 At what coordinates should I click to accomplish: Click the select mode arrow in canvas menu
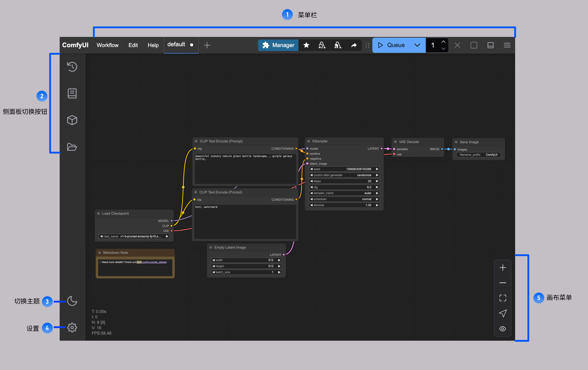click(503, 313)
